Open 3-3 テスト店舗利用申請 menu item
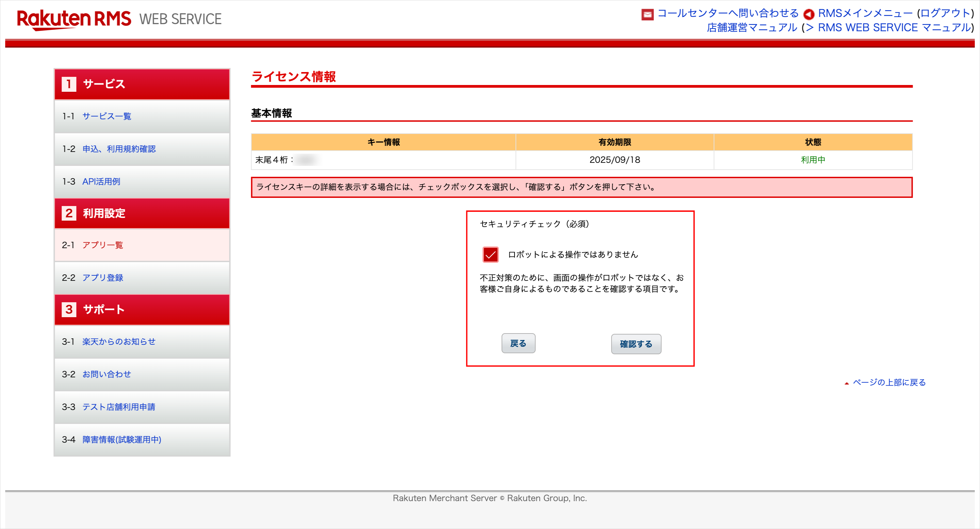The width and height of the screenshot is (980, 529). click(142, 407)
